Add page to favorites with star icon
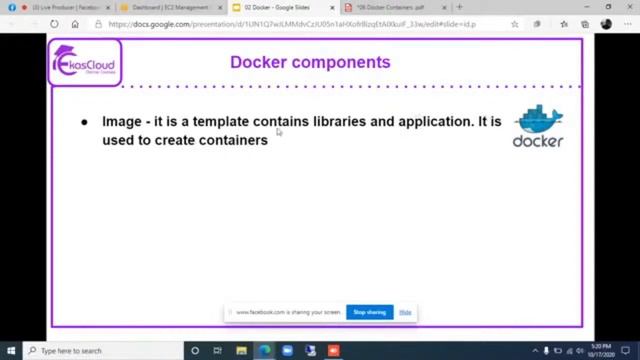The height and width of the screenshot is (360, 640). [x=515, y=24]
